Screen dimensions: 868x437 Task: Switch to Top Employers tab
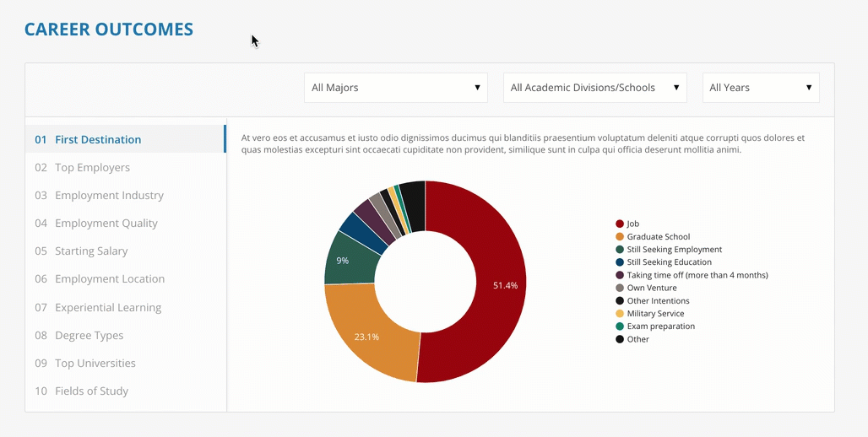click(92, 168)
